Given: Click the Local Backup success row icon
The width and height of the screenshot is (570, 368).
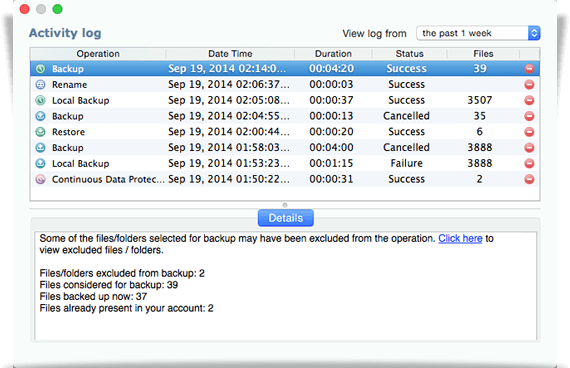Looking at the screenshot, I should pyautogui.click(x=40, y=100).
